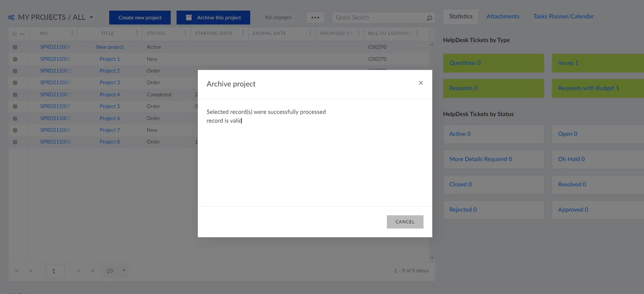Click the CANCEL button in the dialog

[405, 222]
